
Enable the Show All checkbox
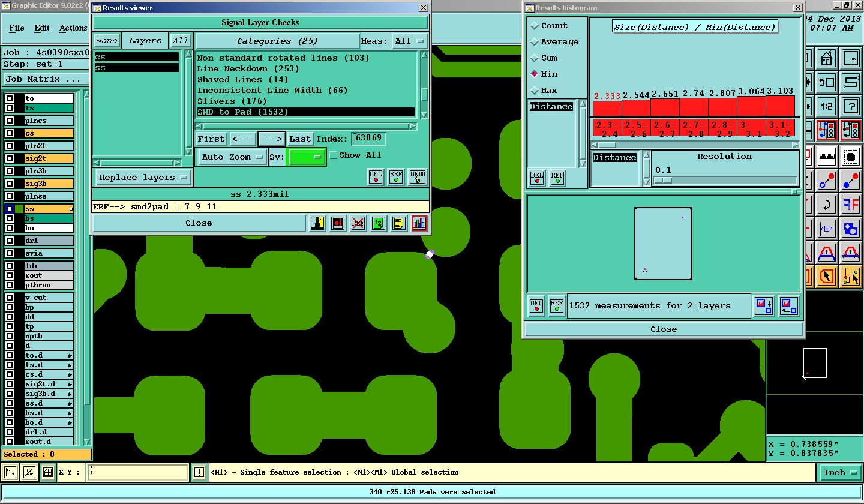(333, 155)
